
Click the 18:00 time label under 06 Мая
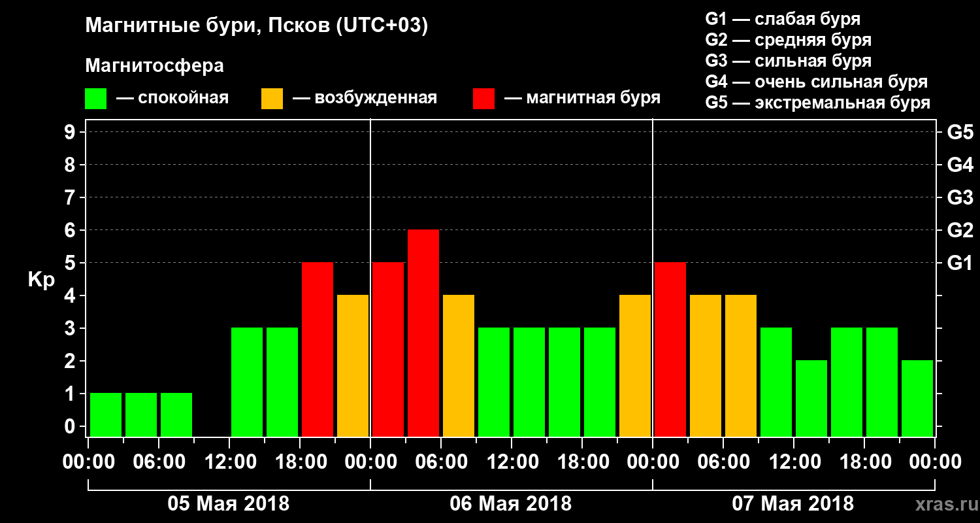pyautogui.click(x=582, y=462)
